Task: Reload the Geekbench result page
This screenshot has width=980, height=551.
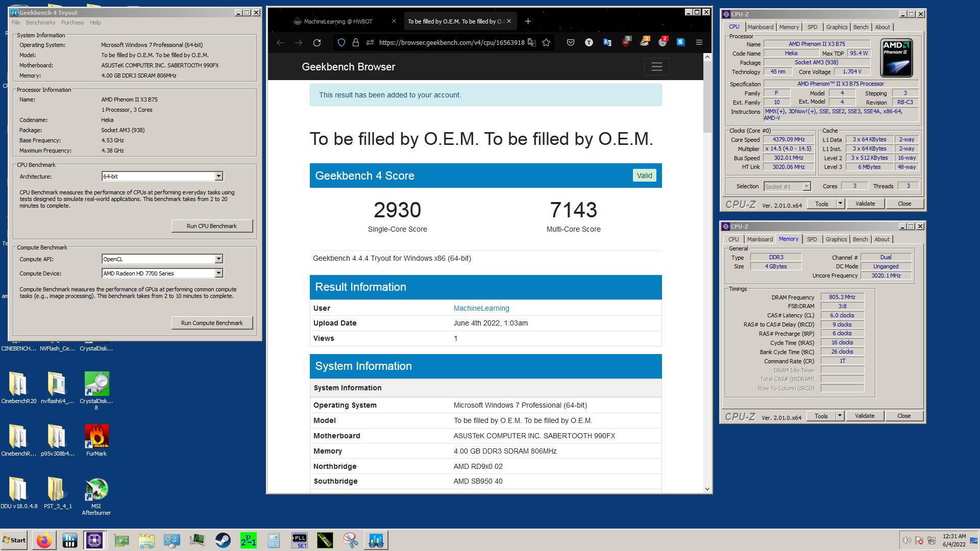Action: (317, 43)
